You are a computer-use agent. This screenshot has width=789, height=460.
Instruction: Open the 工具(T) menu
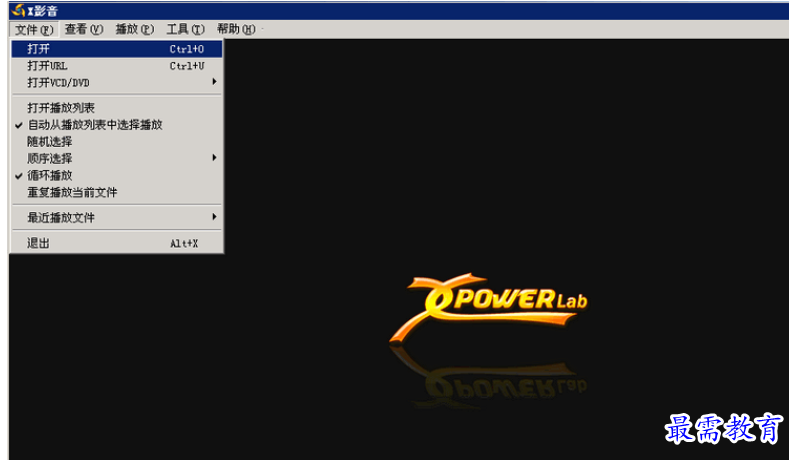(x=185, y=30)
